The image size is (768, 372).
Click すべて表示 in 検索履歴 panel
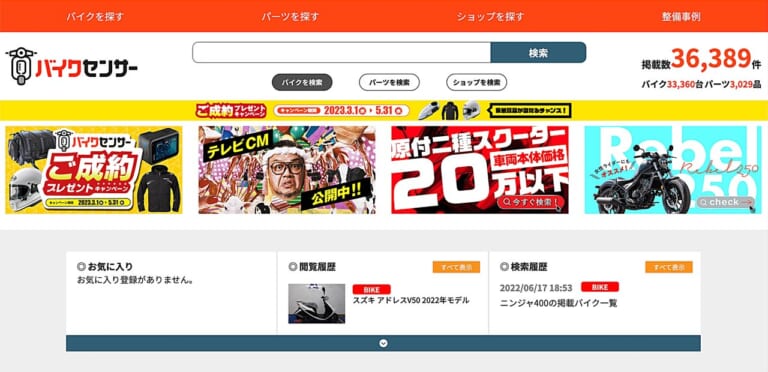point(669,267)
